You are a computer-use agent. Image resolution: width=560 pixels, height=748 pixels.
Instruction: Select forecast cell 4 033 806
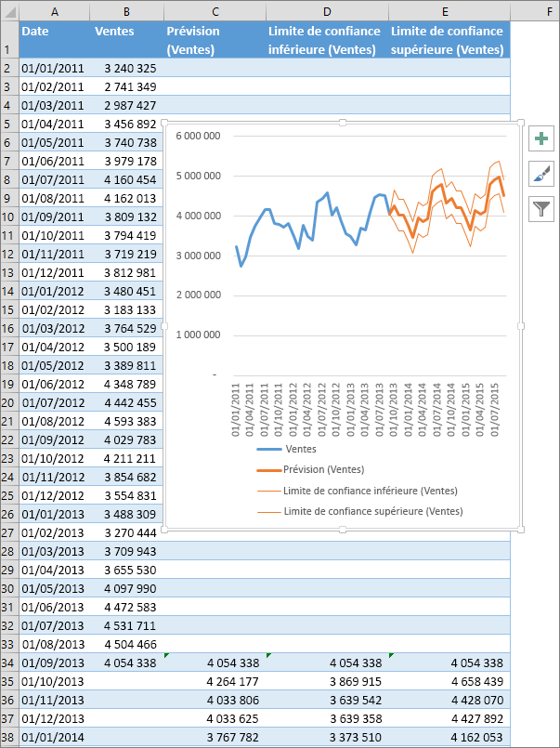click(x=215, y=700)
